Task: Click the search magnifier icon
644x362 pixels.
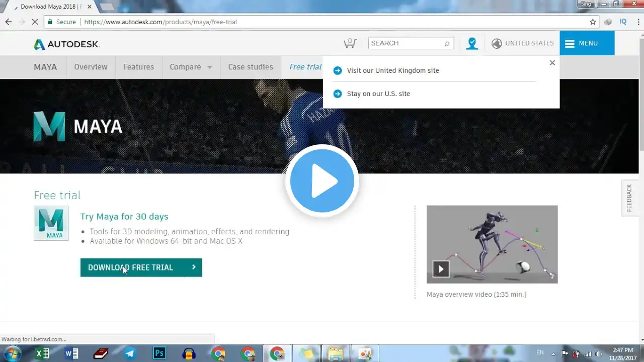Action: (447, 43)
